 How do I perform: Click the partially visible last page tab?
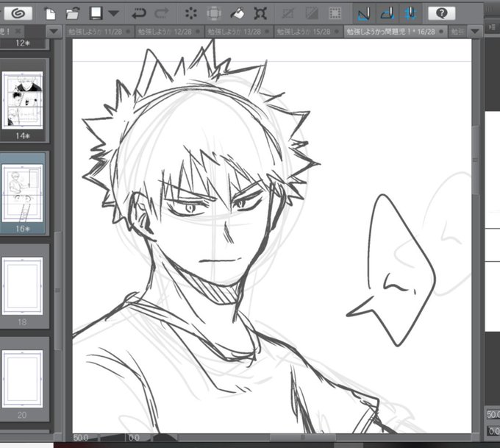(x=457, y=32)
